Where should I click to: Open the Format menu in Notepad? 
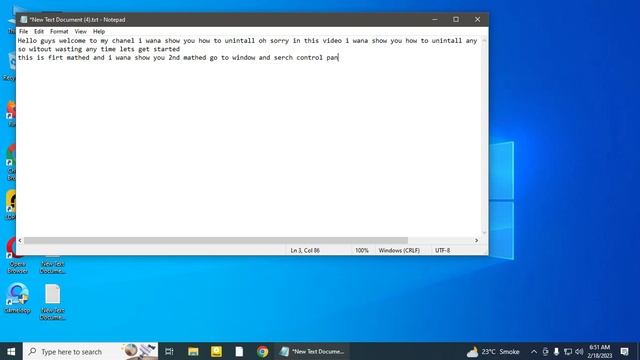pyautogui.click(x=59, y=31)
